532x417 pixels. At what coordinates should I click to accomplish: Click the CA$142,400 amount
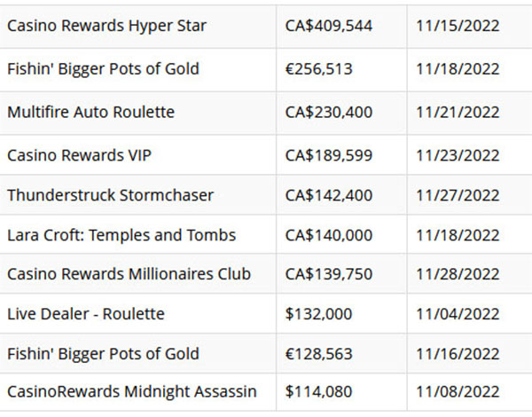pos(328,195)
